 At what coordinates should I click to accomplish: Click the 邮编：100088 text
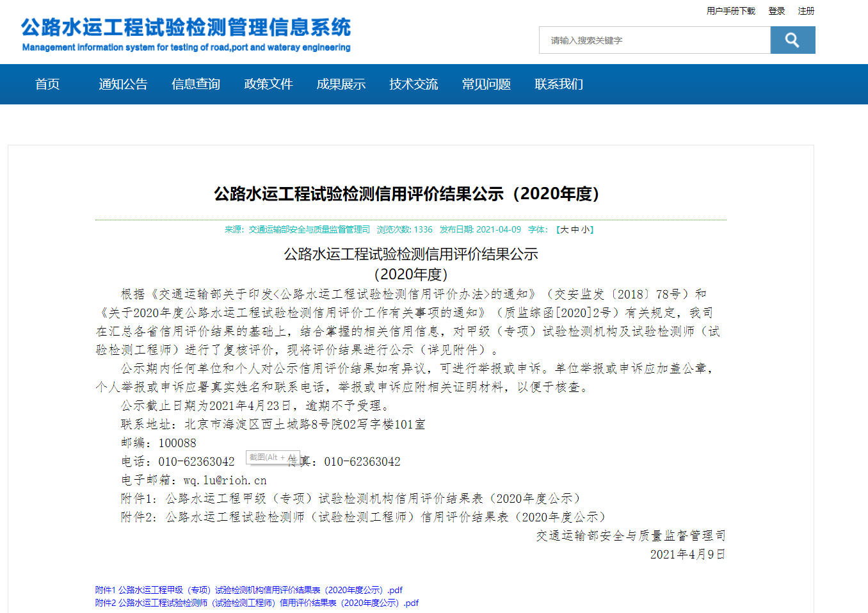click(x=159, y=443)
